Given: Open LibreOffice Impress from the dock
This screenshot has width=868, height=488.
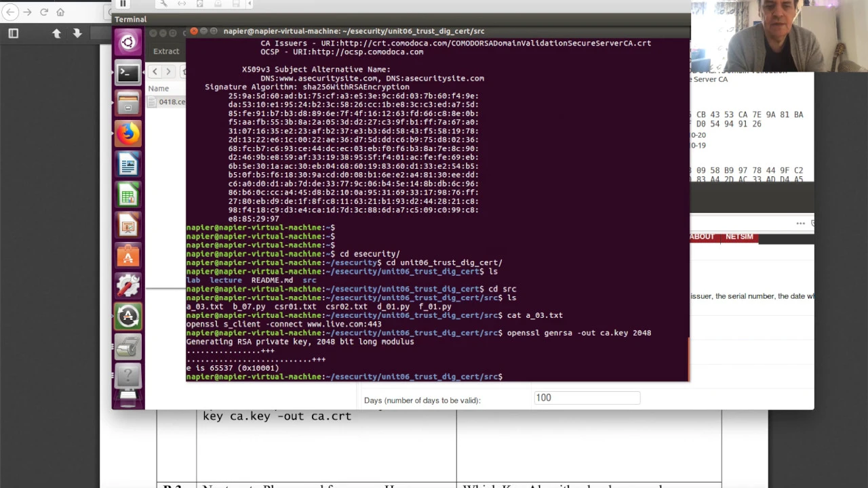Looking at the screenshot, I should pyautogui.click(x=128, y=226).
